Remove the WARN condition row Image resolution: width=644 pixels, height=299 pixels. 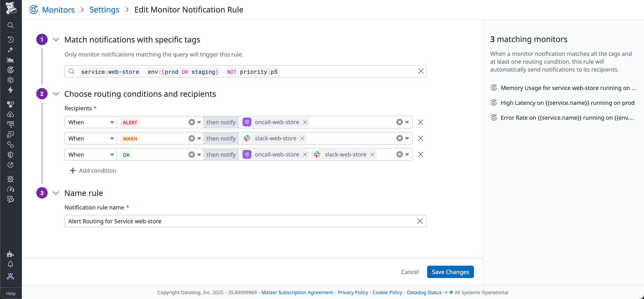pos(421,138)
